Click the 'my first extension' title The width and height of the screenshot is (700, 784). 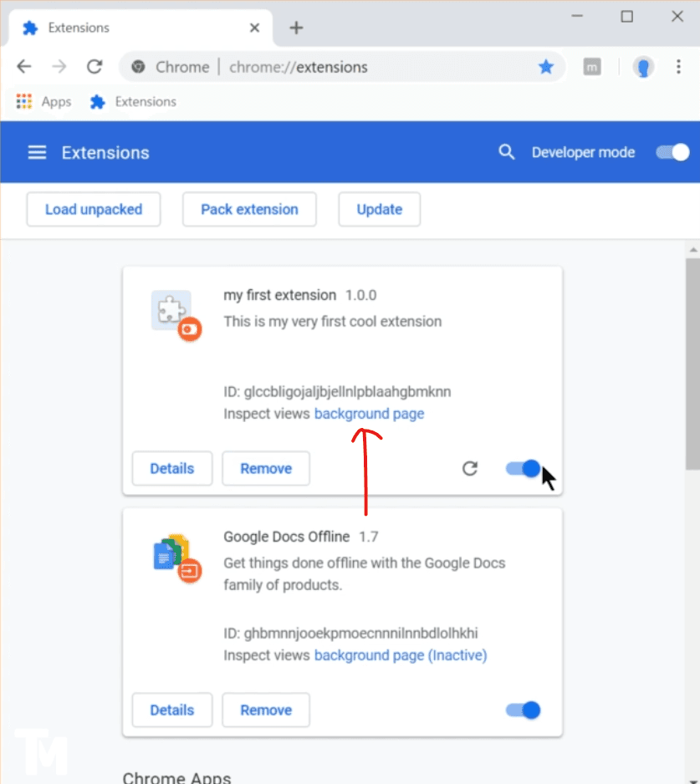[x=279, y=295]
